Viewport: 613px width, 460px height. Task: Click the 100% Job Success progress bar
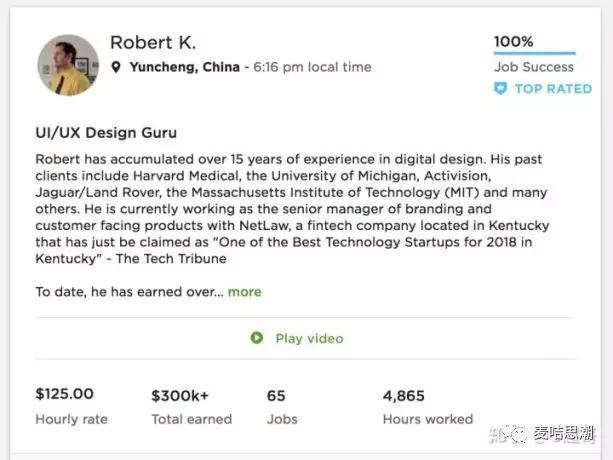pos(534,53)
